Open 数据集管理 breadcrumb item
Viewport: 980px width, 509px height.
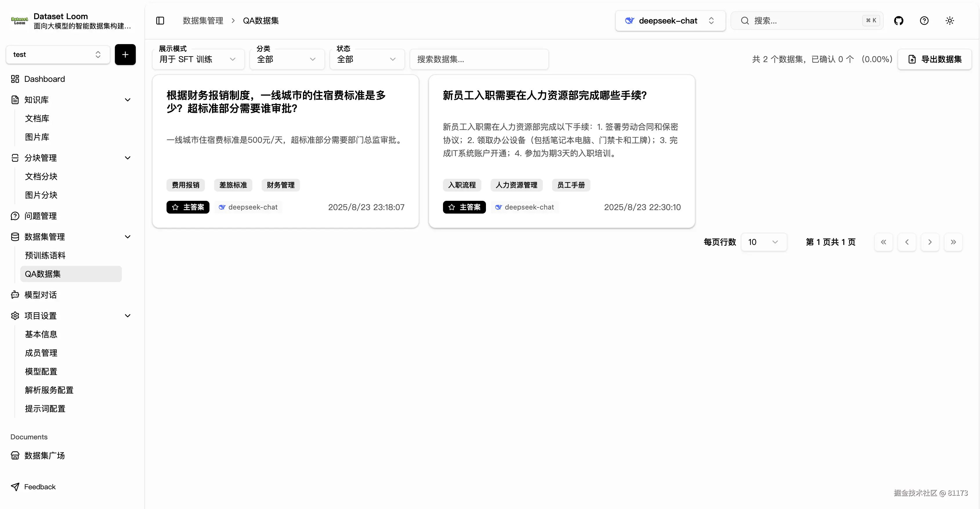203,20
